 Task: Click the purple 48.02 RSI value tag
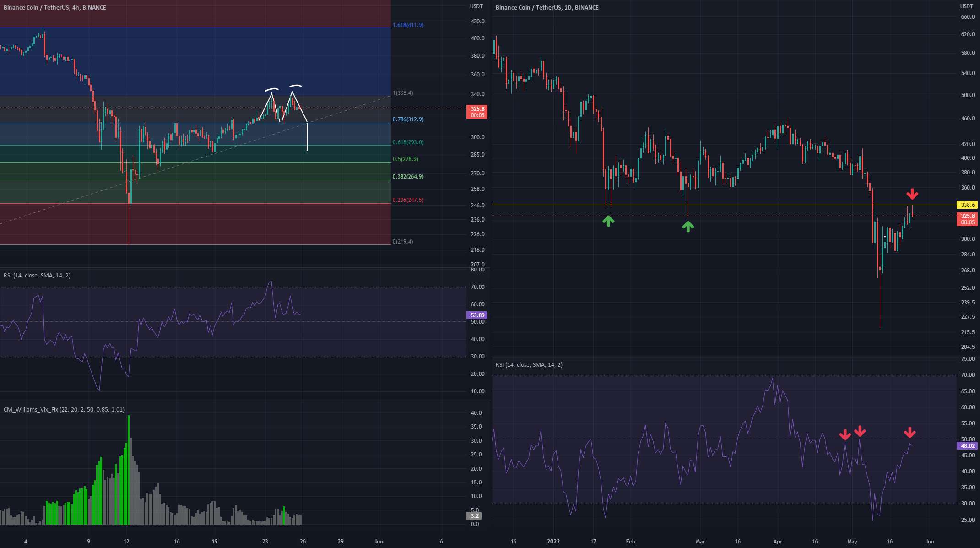(968, 445)
